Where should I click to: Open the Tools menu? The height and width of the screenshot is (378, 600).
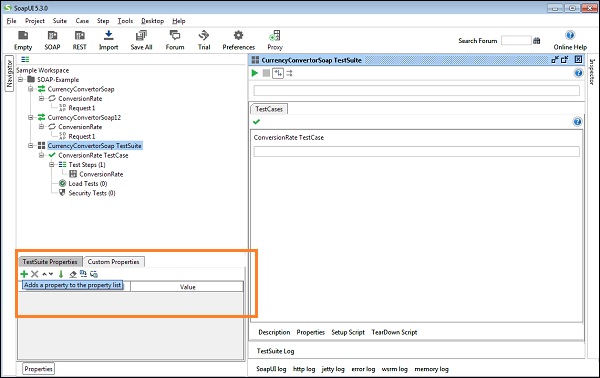click(x=125, y=21)
